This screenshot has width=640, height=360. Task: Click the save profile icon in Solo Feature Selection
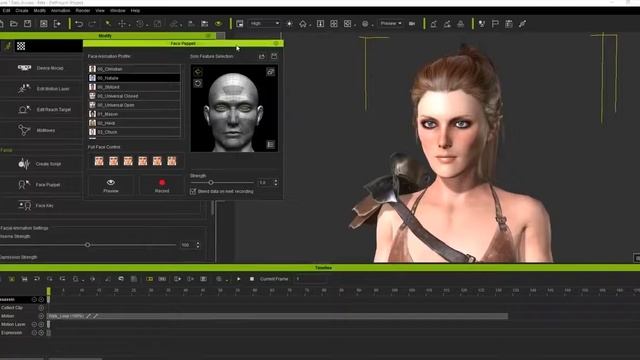tap(274, 56)
